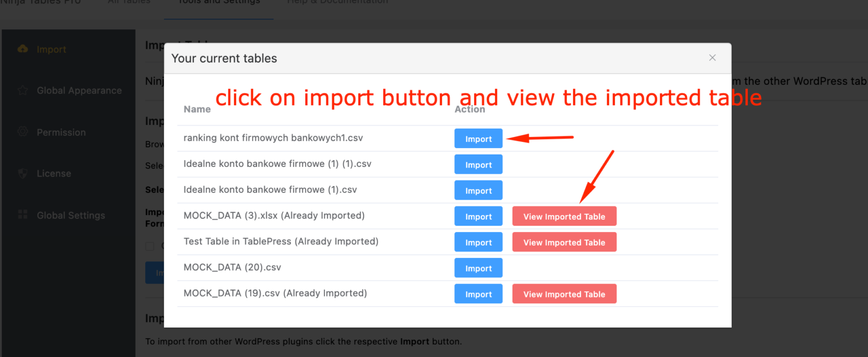This screenshot has width=868, height=357.
Task: View imported table for Test Table in TablePress
Action: [564, 242]
